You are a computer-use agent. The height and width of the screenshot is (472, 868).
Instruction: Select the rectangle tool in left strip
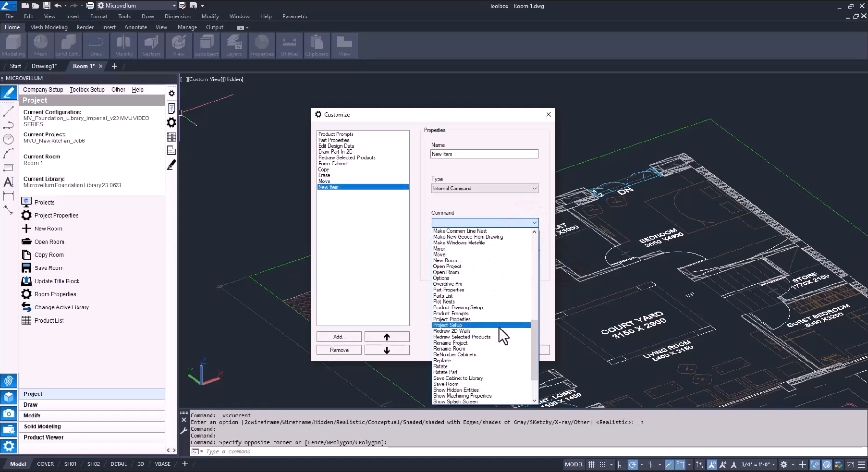coord(8,167)
